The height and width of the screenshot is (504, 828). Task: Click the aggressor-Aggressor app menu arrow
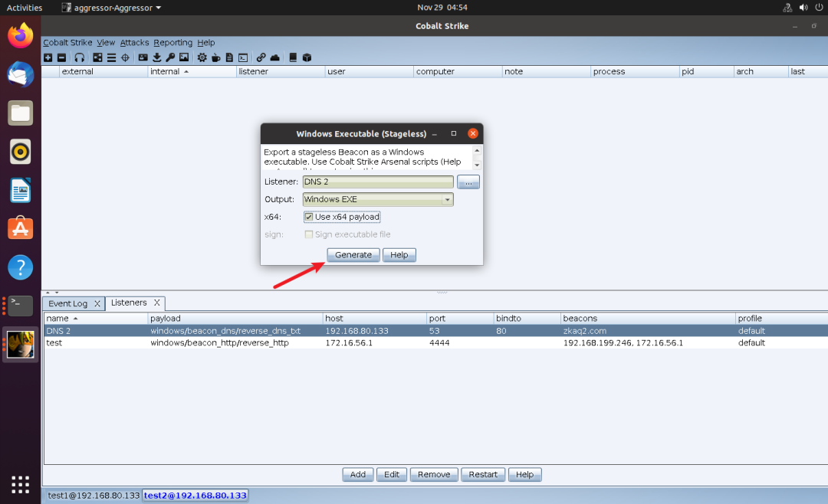[159, 8]
